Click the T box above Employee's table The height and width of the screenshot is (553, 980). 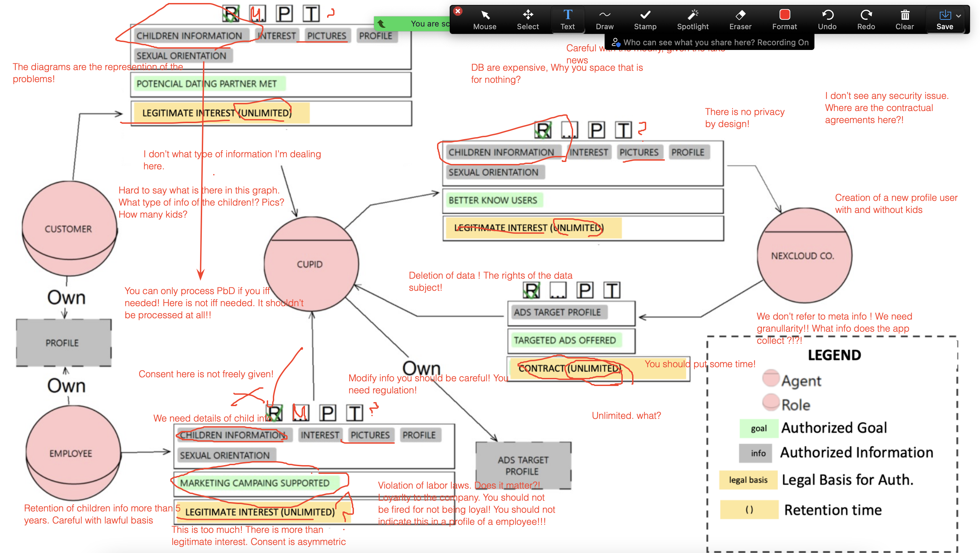point(355,413)
